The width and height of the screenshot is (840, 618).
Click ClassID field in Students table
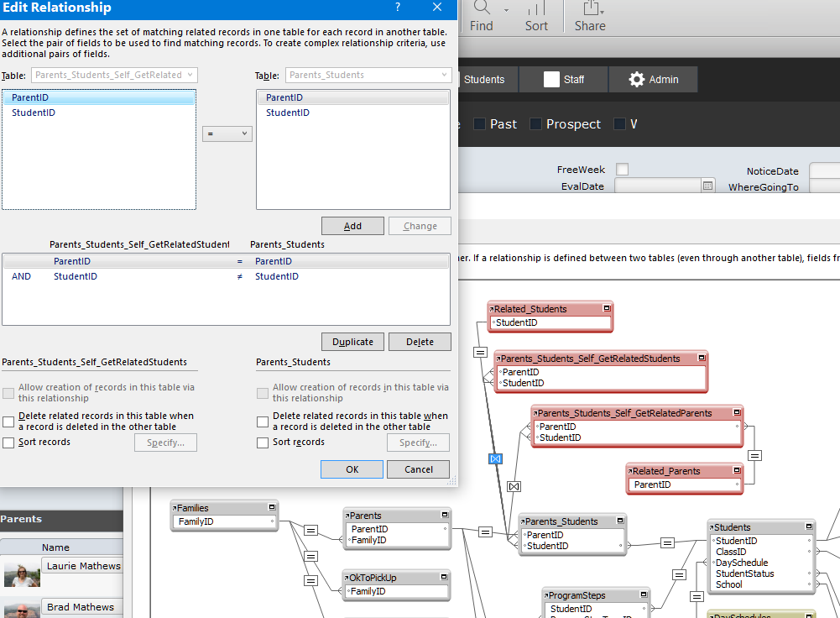pos(731,552)
